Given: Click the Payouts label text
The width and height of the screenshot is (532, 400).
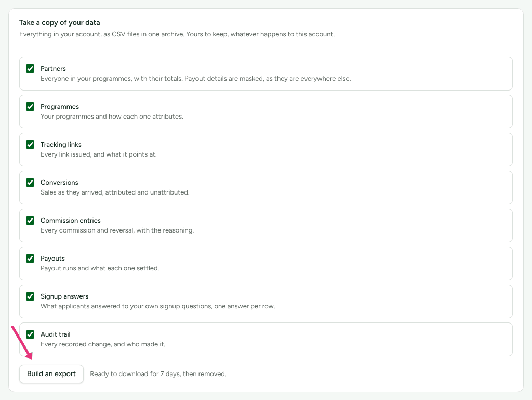Looking at the screenshot, I should click(x=52, y=259).
